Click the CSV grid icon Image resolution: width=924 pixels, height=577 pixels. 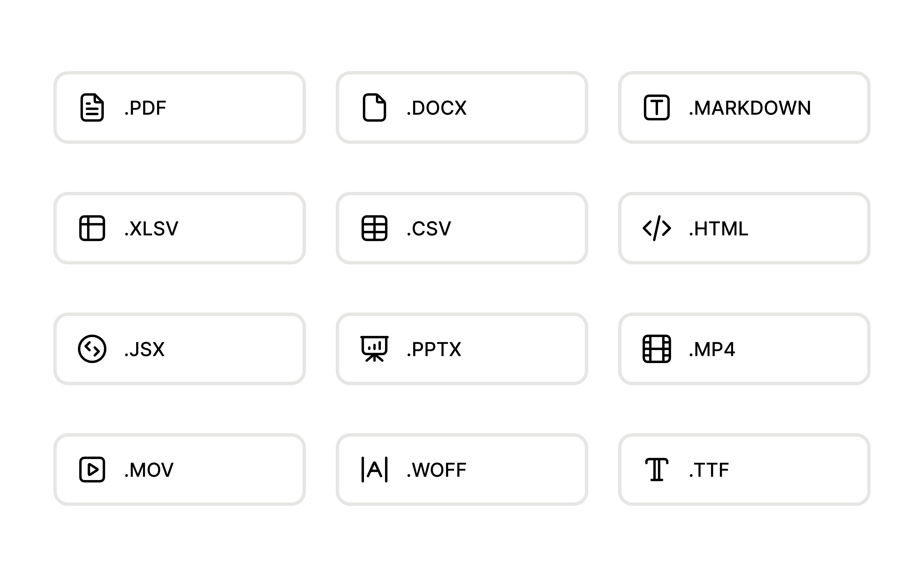coord(374,228)
